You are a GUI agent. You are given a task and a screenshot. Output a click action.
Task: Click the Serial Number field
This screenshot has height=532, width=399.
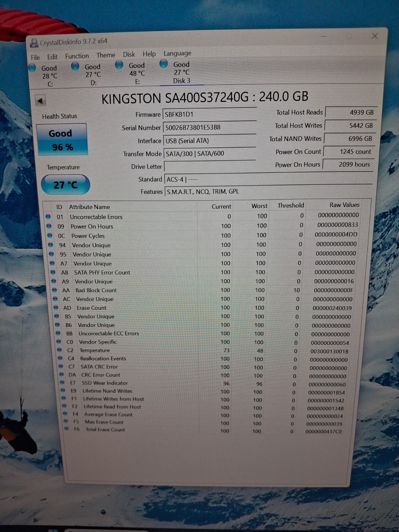point(209,127)
